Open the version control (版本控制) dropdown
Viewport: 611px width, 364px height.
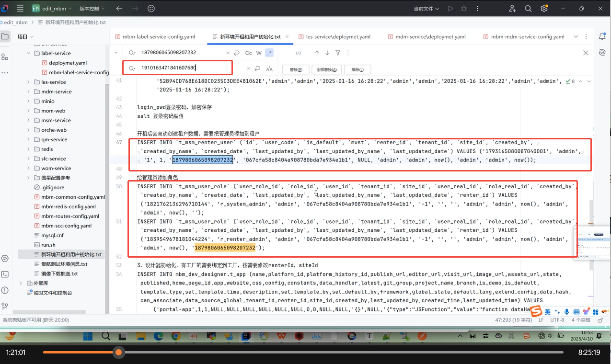(x=92, y=9)
